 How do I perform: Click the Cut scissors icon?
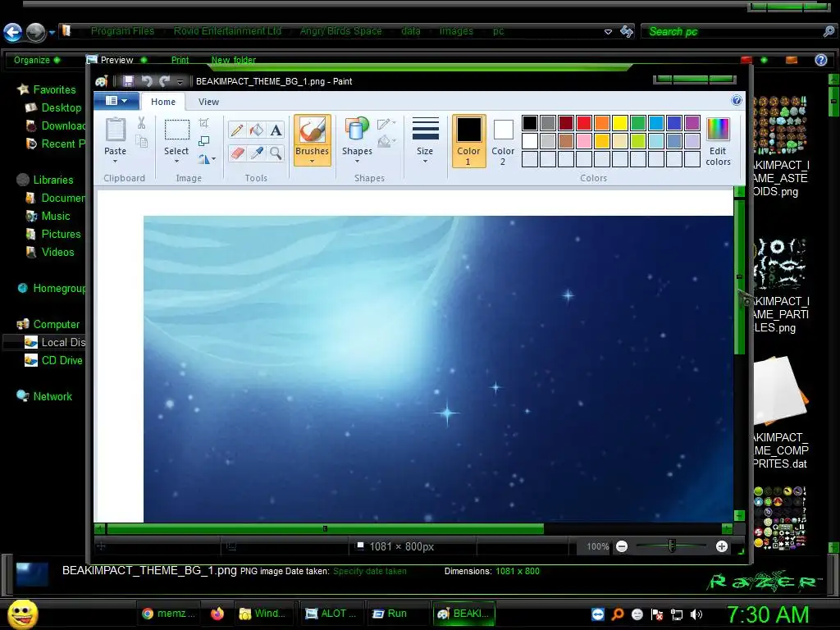click(x=141, y=123)
